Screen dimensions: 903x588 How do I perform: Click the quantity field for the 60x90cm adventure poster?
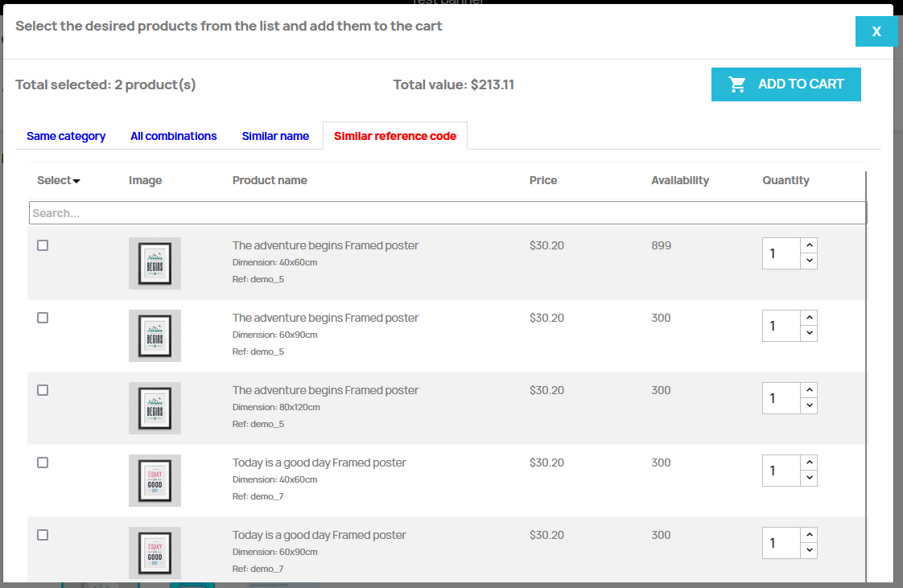pos(781,326)
